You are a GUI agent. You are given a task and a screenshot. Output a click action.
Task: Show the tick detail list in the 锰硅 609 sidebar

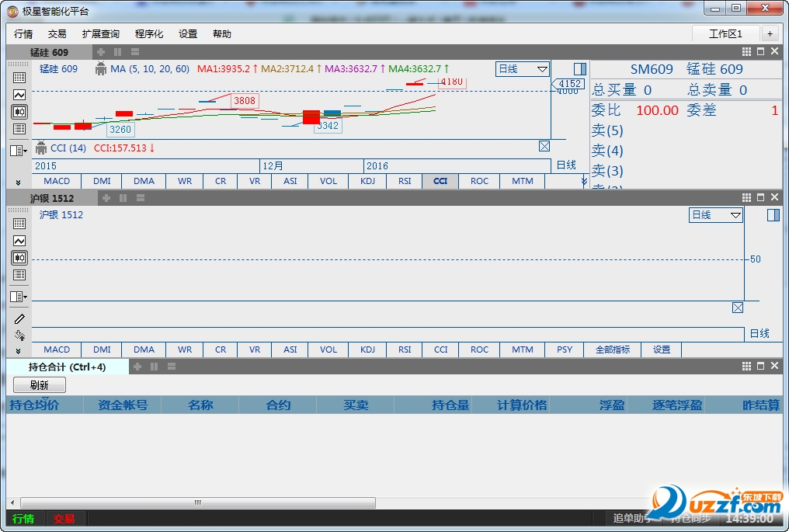click(x=19, y=129)
